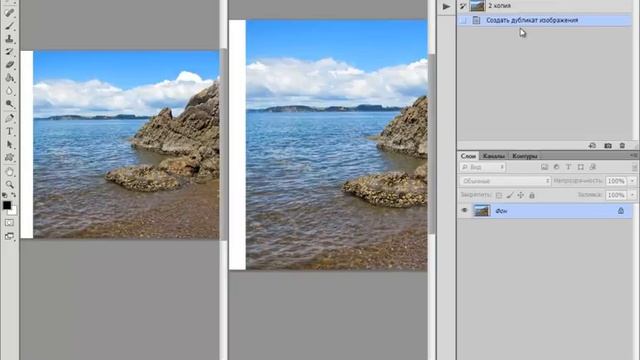
Task: Toggle checkbox beside 'Создать дубликат изображения'
Action: click(x=463, y=20)
